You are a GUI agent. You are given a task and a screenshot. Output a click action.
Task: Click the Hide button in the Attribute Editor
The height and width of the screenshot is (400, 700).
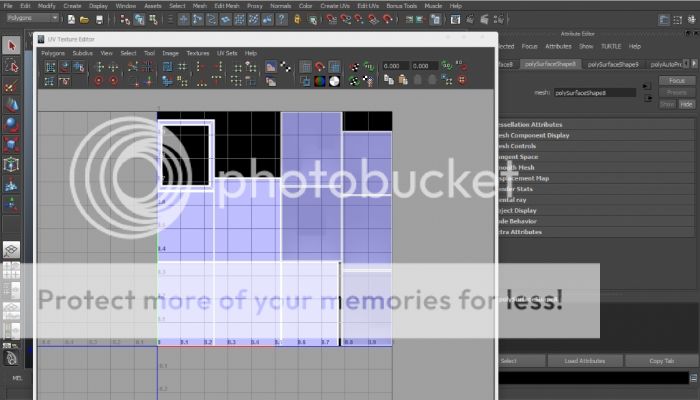(x=687, y=104)
